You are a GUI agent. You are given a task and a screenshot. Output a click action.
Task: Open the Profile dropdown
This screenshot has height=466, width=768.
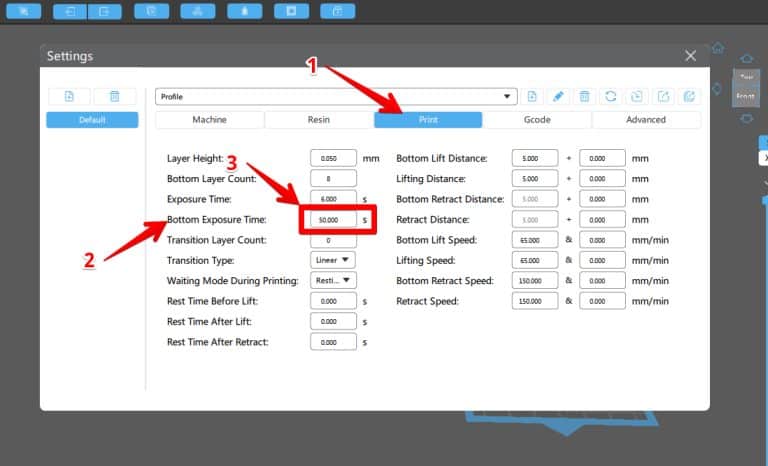(x=336, y=96)
